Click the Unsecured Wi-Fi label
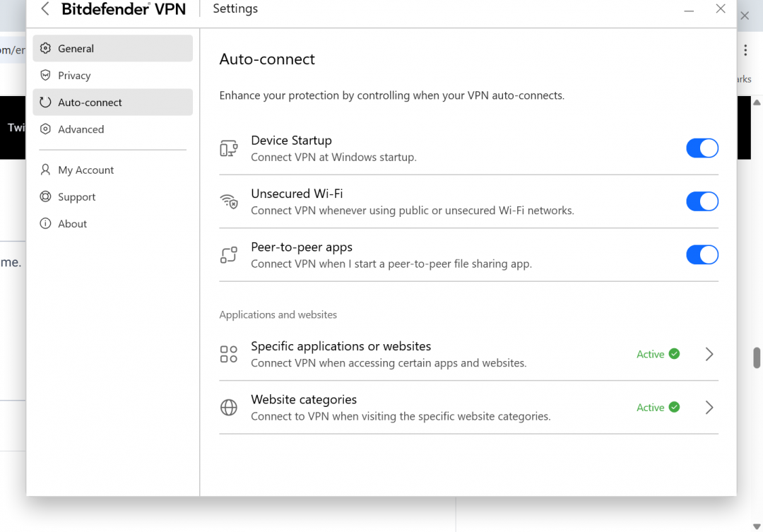 click(297, 194)
